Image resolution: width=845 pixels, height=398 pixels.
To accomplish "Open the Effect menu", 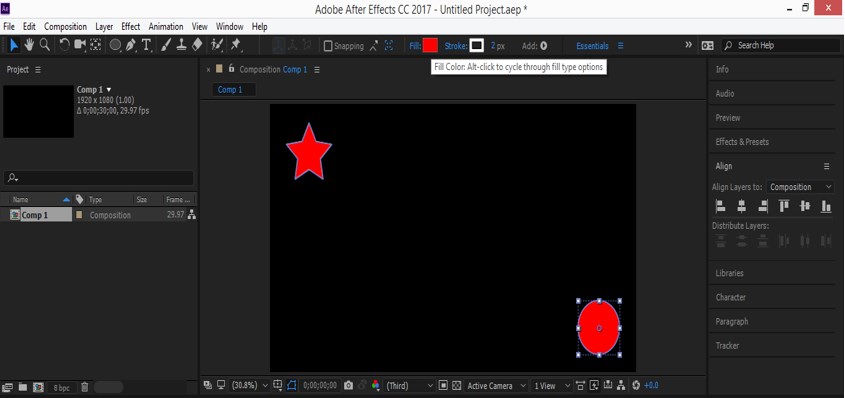I will click(x=130, y=26).
